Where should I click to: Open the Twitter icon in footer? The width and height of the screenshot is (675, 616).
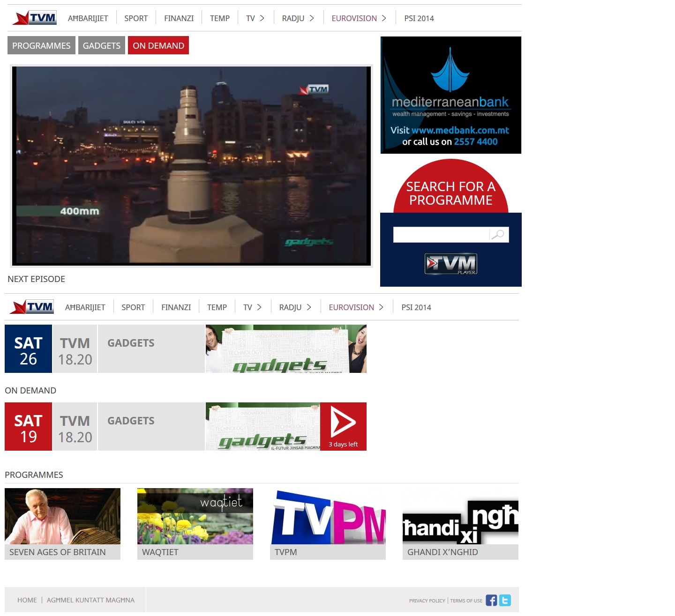(x=505, y=600)
